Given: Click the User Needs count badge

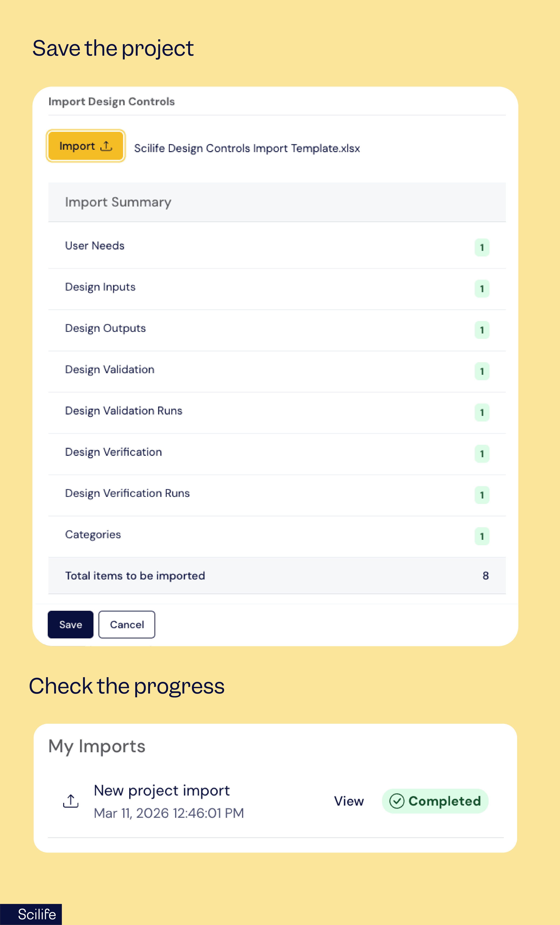Looking at the screenshot, I should coord(482,247).
